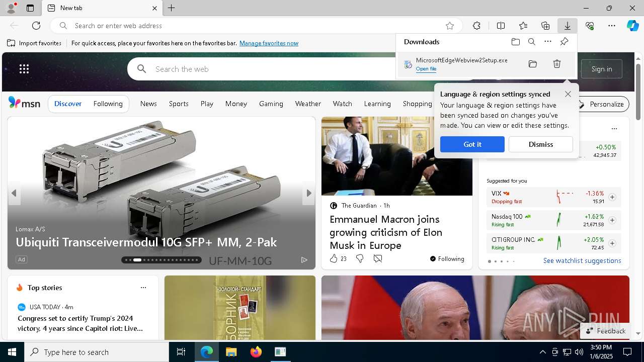Select Following tab
This screenshot has height=362, width=644.
click(x=108, y=104)
